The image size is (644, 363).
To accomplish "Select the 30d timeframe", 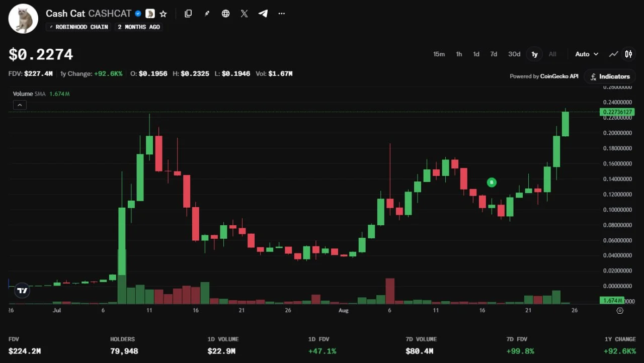I will 514,54.
